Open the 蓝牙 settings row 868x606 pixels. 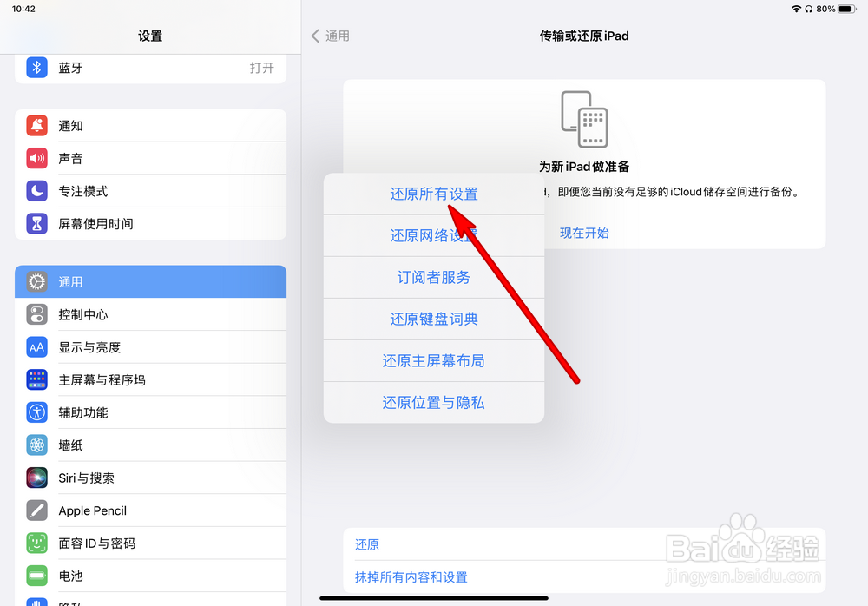pos(150,68)
